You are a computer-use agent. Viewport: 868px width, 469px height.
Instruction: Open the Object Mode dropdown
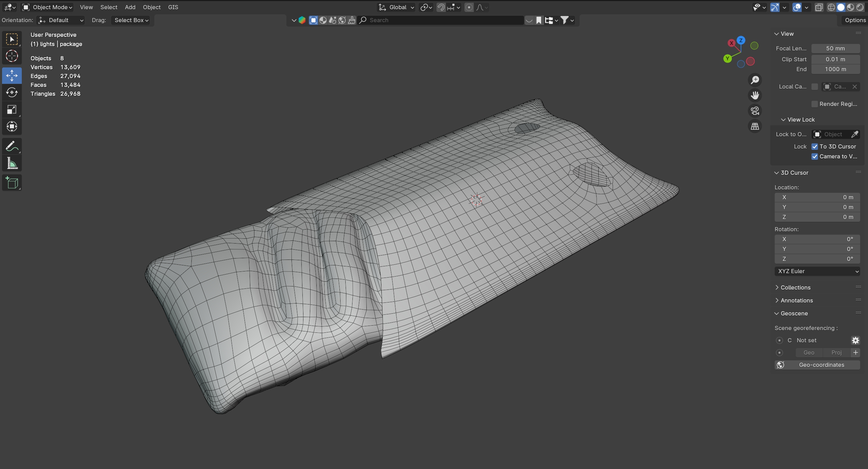click(48, 7)
